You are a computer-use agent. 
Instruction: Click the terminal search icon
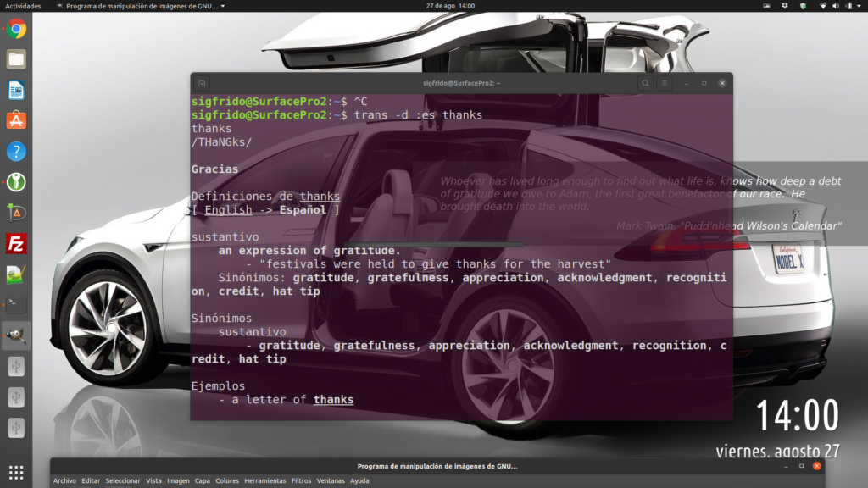[645, 83]
